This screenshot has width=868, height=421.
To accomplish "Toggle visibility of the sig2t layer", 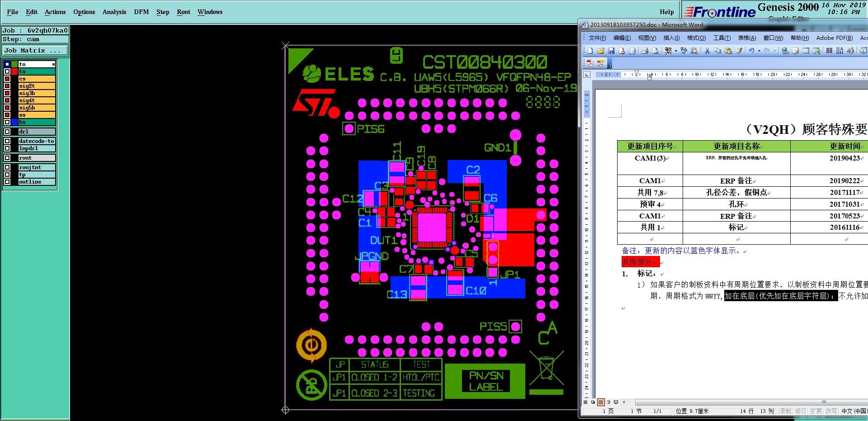I will [x=7, y=86].
